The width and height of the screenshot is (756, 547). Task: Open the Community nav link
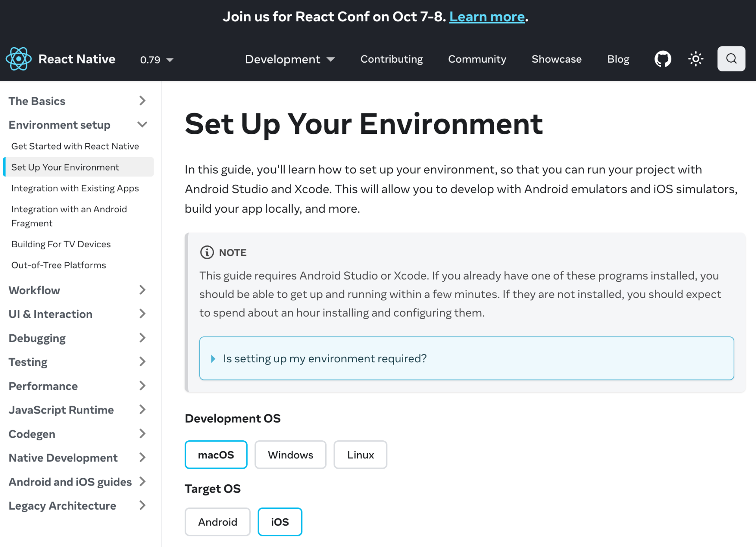(477, 59)
